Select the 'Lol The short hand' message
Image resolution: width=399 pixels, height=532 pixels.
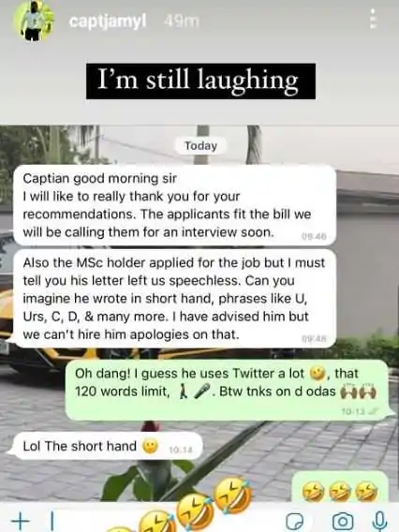[108, 446]
